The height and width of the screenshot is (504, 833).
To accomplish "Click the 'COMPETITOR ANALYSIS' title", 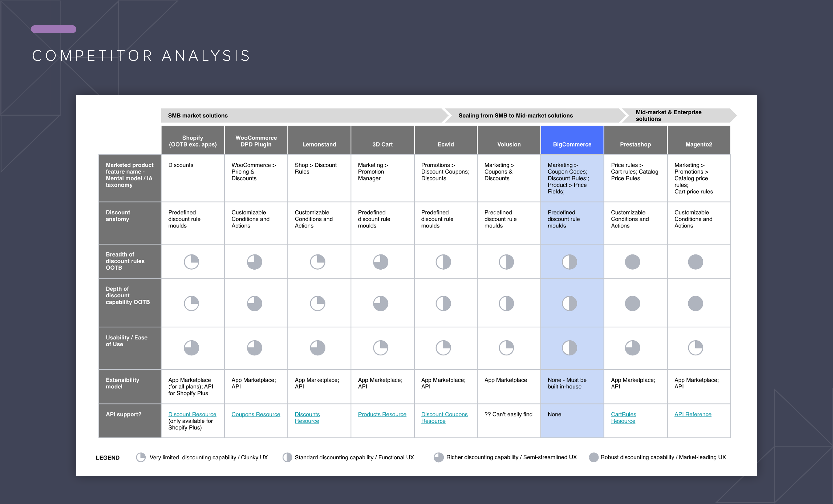I will pyautogui.click(x=141, y=56).
